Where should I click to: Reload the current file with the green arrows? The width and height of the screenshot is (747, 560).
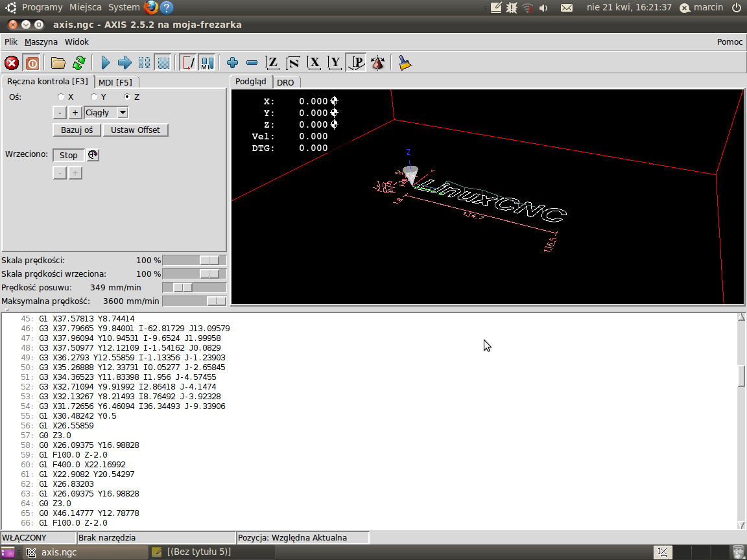(x=79, y=63)
